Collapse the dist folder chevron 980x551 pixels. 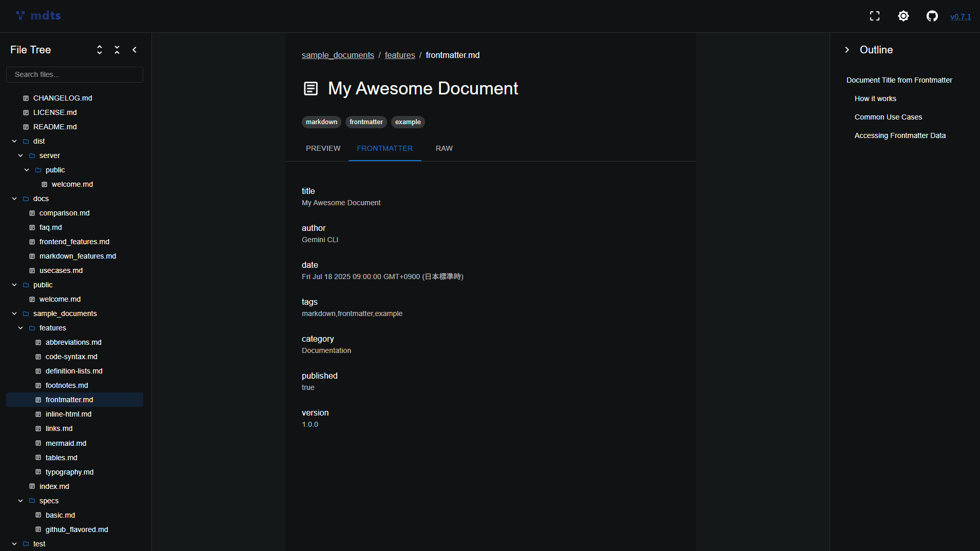coord(14,141)
